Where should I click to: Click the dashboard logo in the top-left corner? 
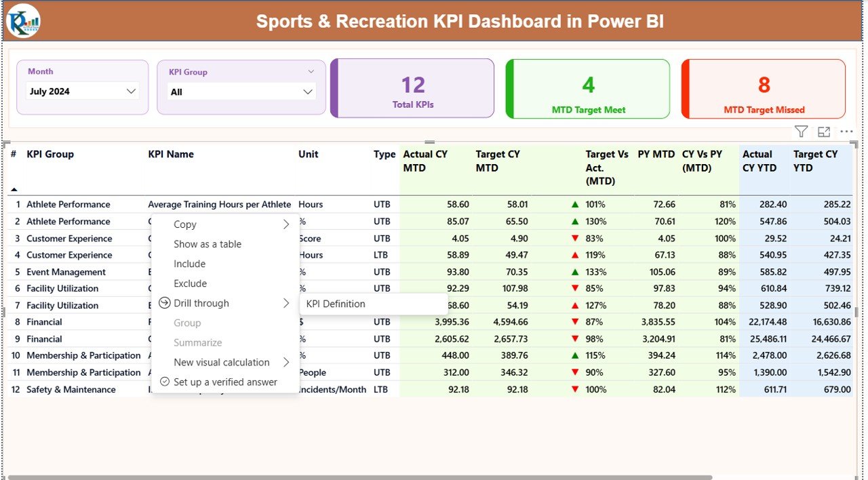(22, 21)
